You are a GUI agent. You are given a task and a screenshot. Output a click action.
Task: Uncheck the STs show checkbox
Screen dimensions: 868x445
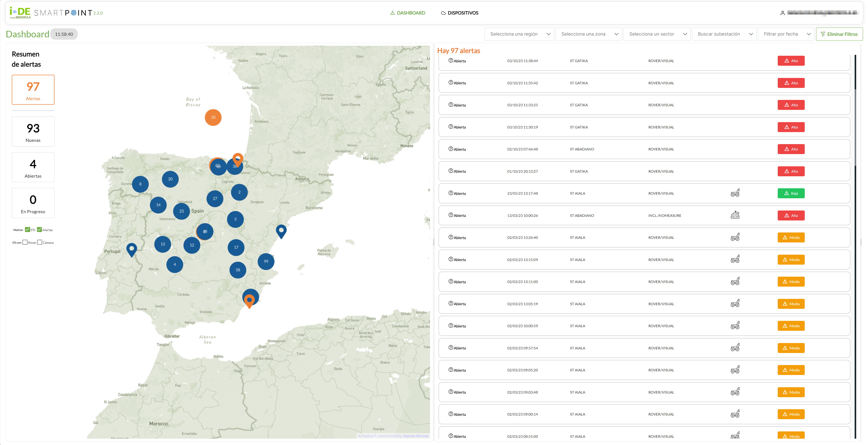click(27, 230)
